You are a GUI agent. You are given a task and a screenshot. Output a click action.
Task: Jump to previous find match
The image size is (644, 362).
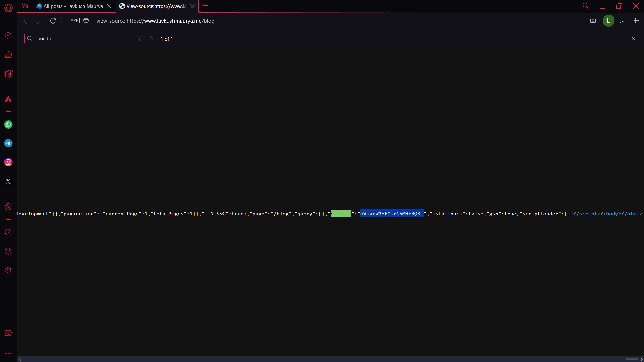[140, 39]
